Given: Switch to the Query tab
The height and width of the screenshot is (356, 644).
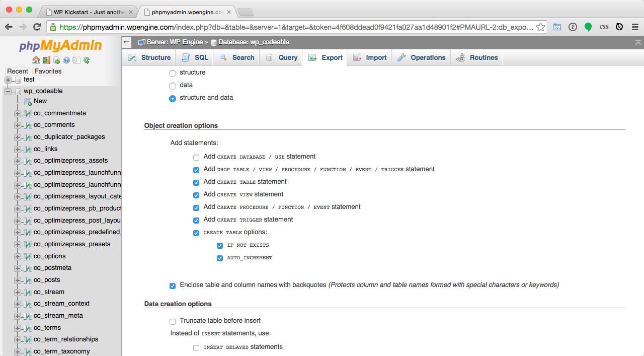Looking at the screenshot, I should tap(282, 58).
